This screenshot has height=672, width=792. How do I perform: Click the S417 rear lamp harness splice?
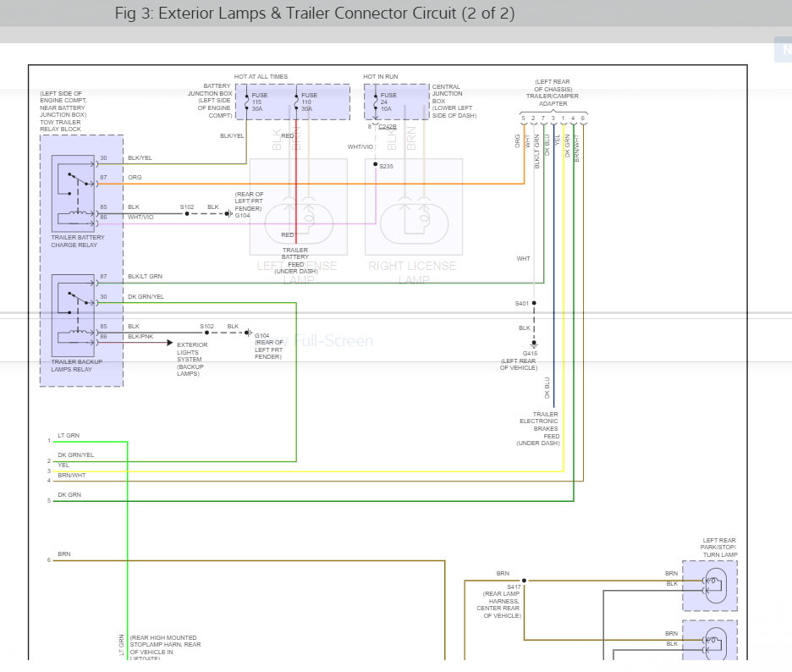(524, 581)
